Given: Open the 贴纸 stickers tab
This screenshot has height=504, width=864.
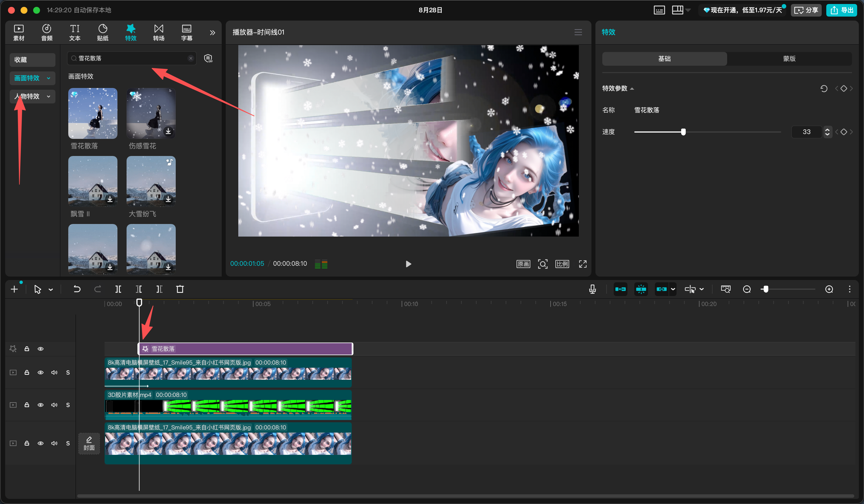Looking at the screenshot, I should (103, 32).
